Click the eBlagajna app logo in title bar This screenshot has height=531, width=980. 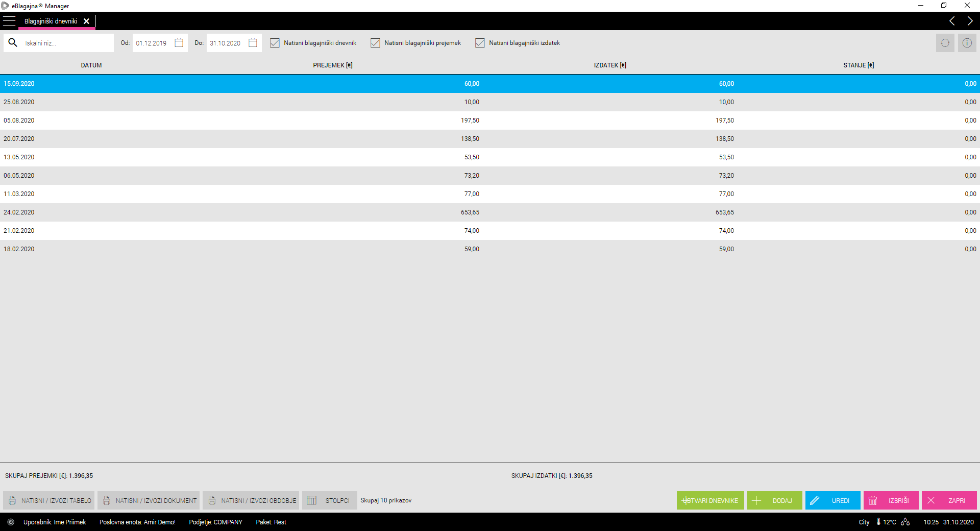[5, 6]
